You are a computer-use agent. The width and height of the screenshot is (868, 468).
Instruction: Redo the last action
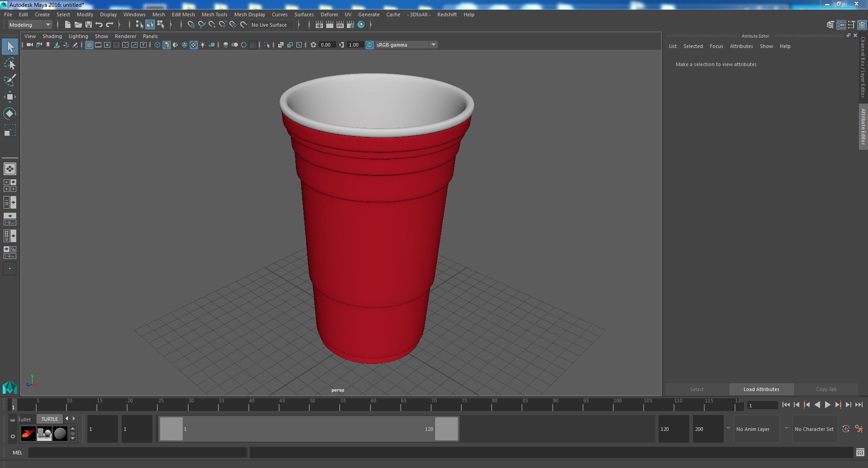[109, 25]
